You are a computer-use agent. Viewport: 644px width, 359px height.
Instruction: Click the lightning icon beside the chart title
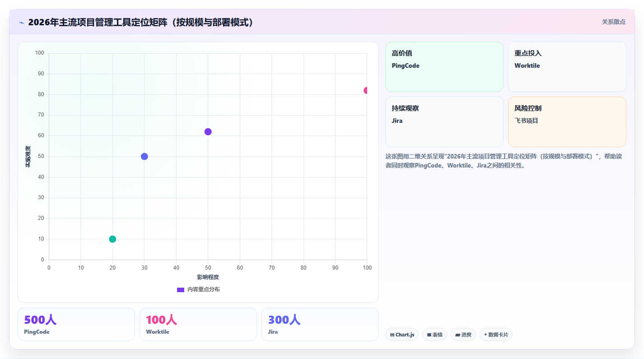(21, 22)
